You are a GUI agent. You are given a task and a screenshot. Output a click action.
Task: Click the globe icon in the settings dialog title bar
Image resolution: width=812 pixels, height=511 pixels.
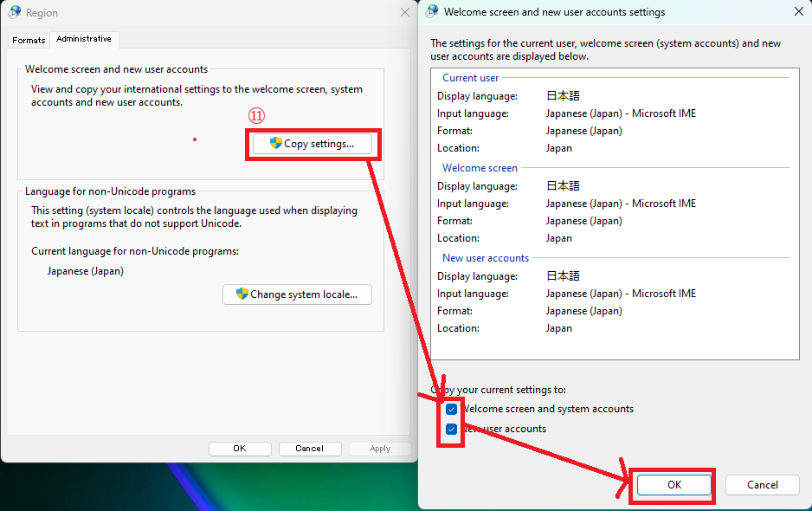(x=430, y=11)
